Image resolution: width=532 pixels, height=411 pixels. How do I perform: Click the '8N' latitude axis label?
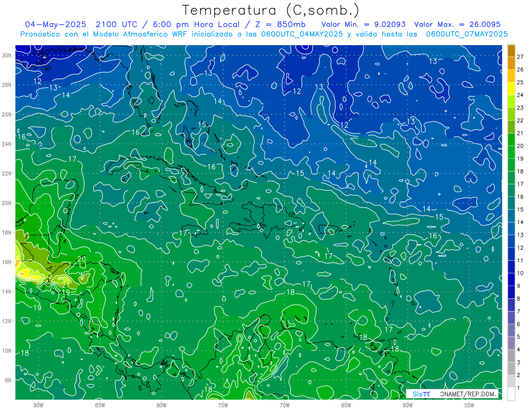[9, 380]
